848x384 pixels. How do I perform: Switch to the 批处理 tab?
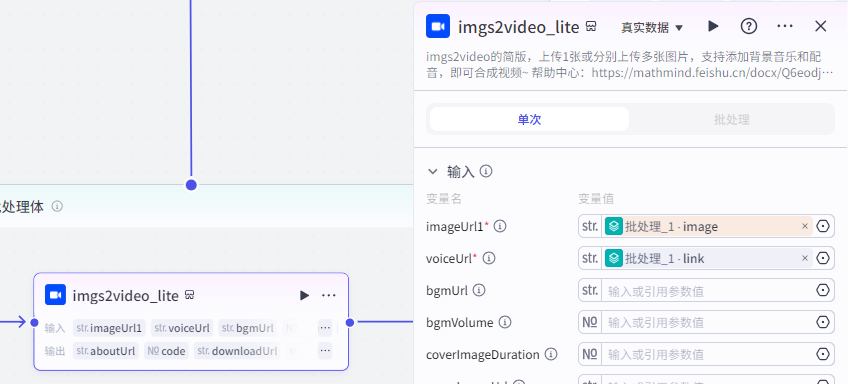click(x=731, y=120)
